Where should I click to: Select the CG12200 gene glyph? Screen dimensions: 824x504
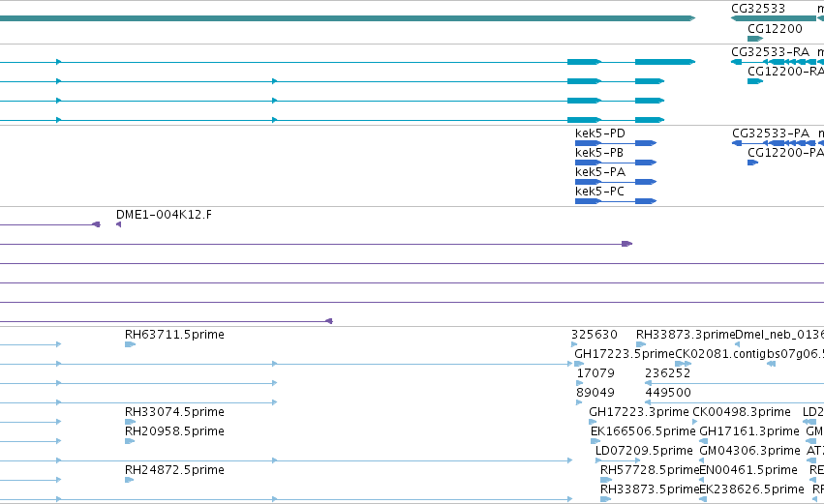[x=755, y=39]
